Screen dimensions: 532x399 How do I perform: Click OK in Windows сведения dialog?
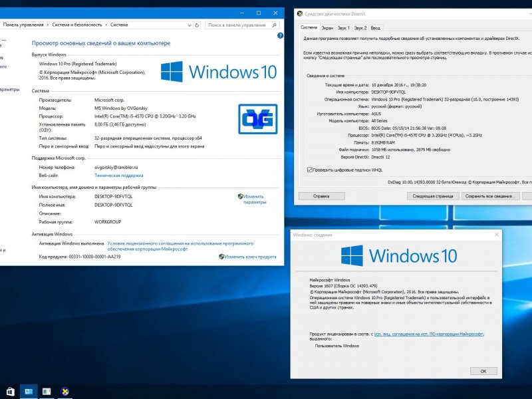(483, 371)
